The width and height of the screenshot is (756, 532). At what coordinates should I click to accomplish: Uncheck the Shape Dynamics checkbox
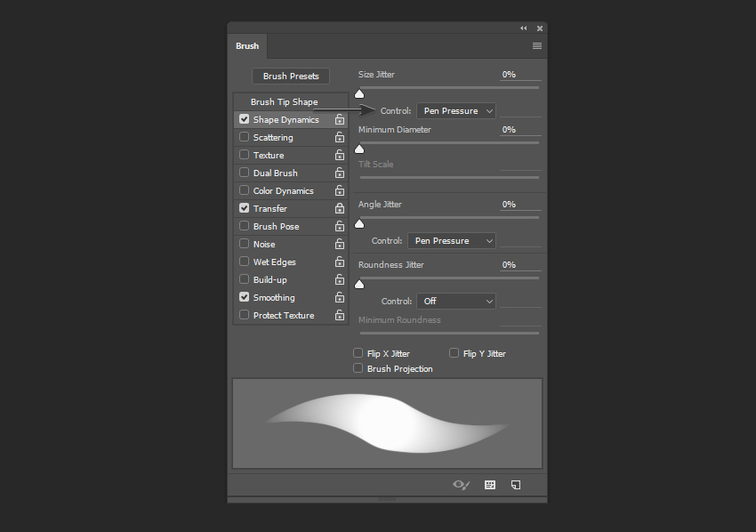tap(244, 119)
